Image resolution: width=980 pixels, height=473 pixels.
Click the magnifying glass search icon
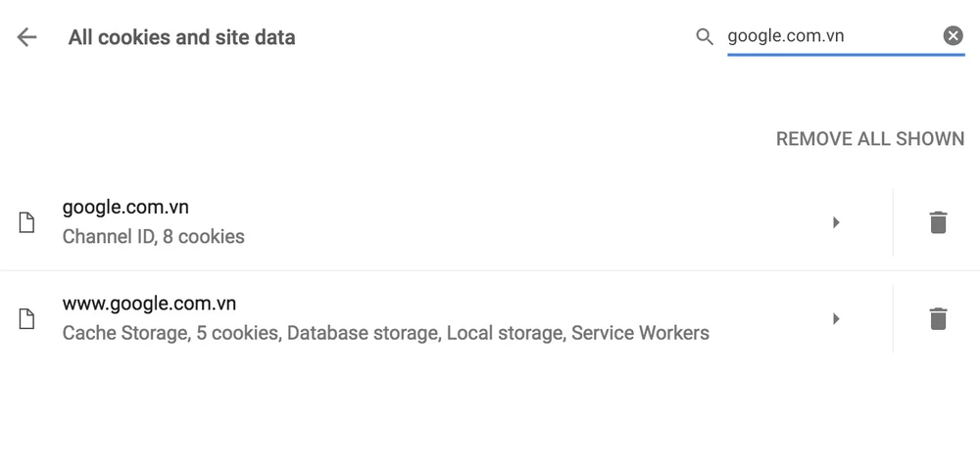pyautogui.click(x=704, y=37)
